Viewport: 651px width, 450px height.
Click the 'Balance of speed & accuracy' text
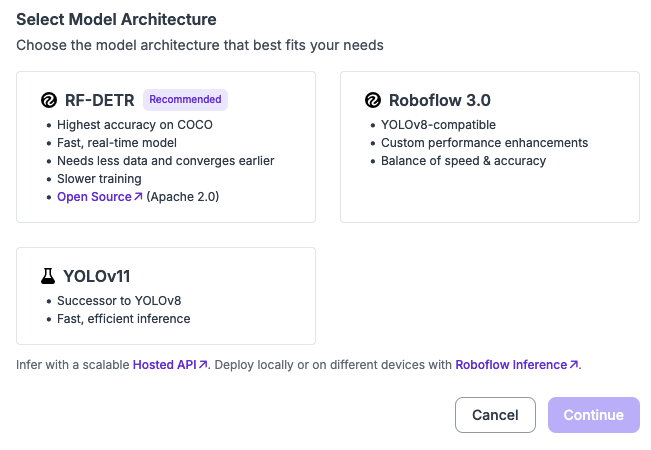[463, 161]
